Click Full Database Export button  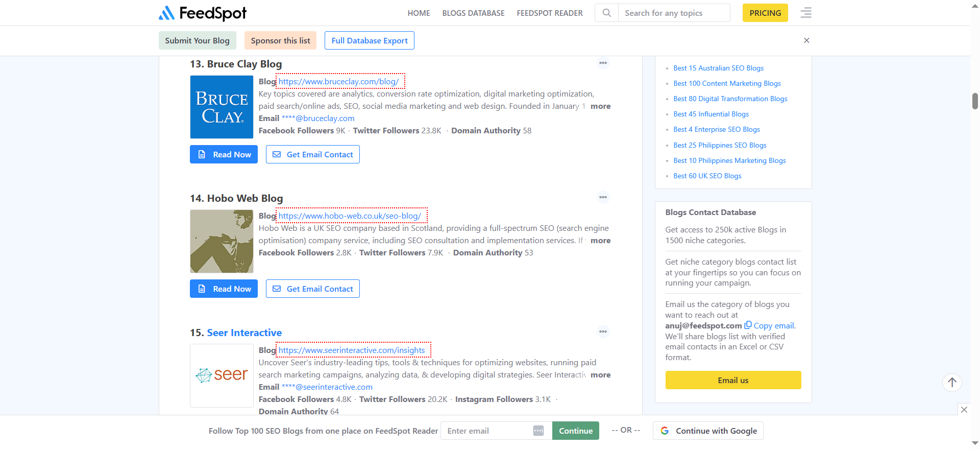(370, 40)
